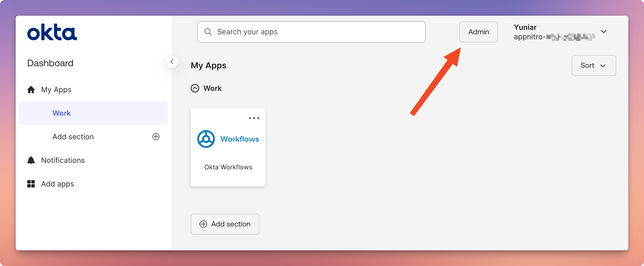The image size is (644, 266).
Task: Click the Yuniar user name
Action: [x=525, y=27]
